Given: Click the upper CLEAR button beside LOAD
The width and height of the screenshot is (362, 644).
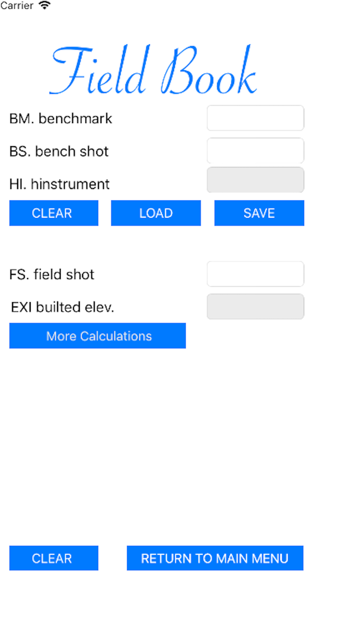Looking at the screenshot, I should [54, 213].
